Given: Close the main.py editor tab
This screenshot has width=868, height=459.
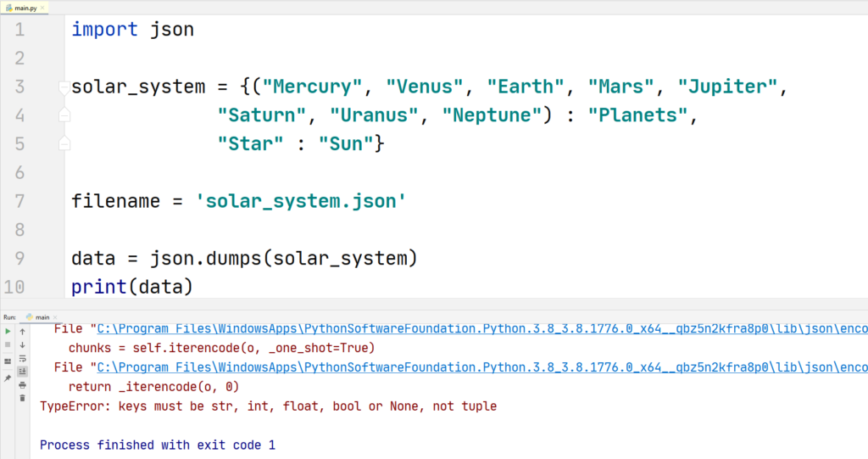Looking at the screenshot, I should [x=42, y=8].
